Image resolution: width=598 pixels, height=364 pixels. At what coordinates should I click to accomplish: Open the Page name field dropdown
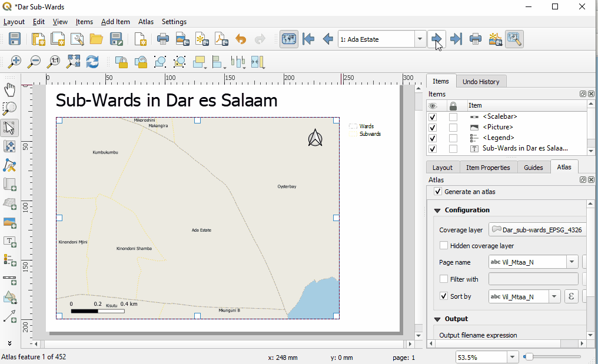click(x=572, y=262)
